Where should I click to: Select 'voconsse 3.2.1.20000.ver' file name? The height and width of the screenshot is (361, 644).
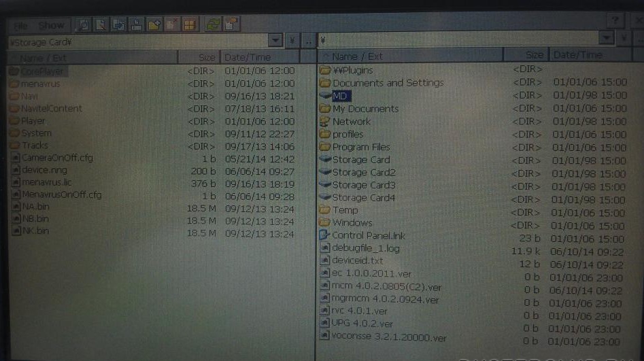pos(388,337)
